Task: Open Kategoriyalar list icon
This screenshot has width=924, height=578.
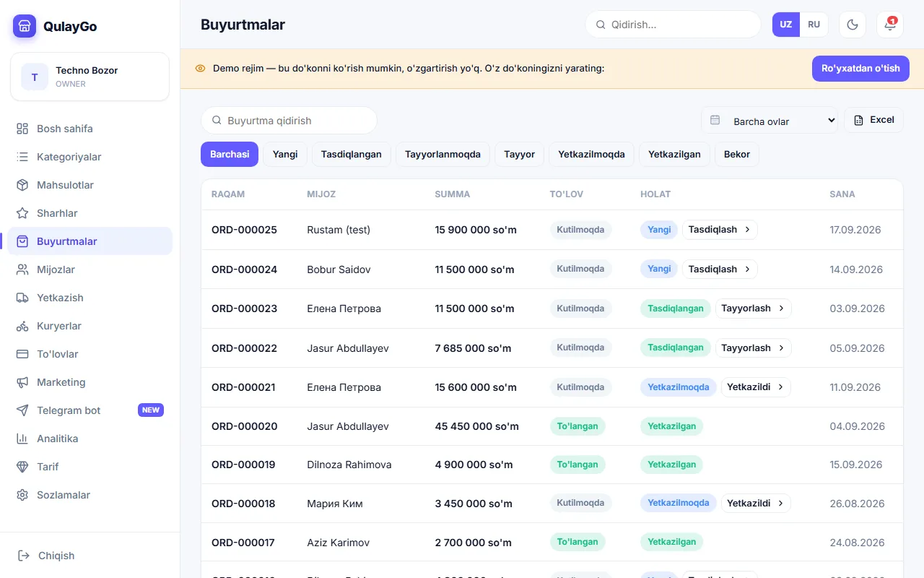Action: click(22, 157)
